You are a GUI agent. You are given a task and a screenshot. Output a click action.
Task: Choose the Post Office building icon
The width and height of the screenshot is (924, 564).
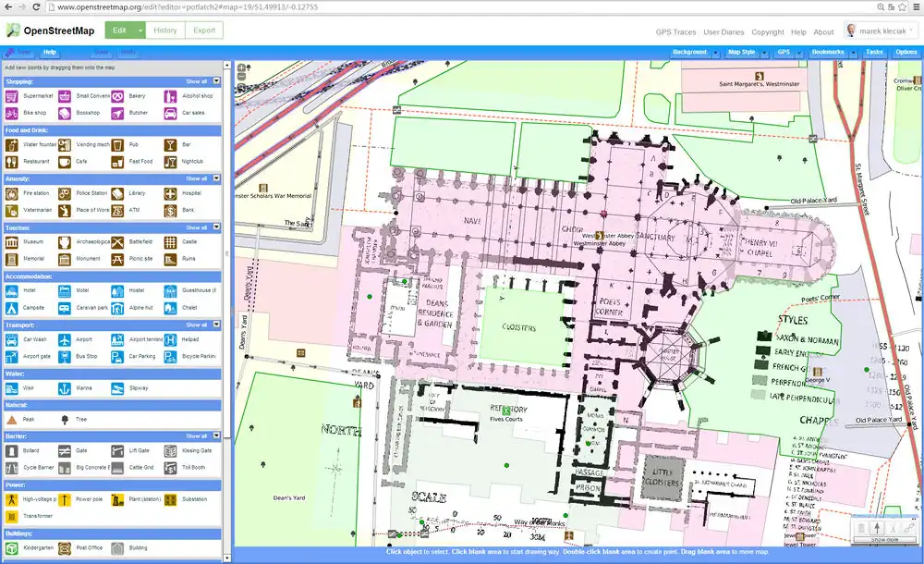coord(65,548)
